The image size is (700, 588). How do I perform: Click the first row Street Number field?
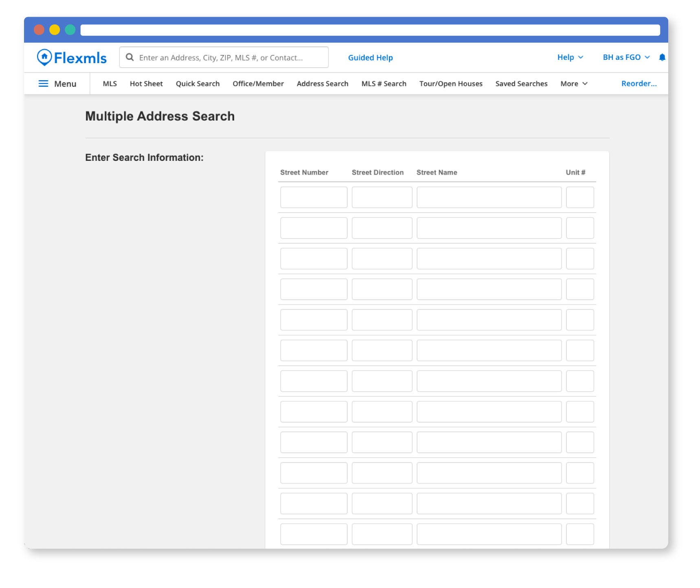click(314, 197)
